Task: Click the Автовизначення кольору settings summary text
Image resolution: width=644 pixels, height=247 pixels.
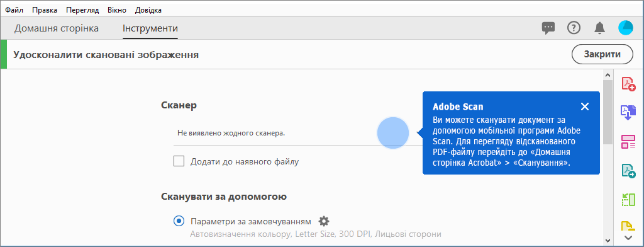Action: pyautogui.click(x=316, y=234)
